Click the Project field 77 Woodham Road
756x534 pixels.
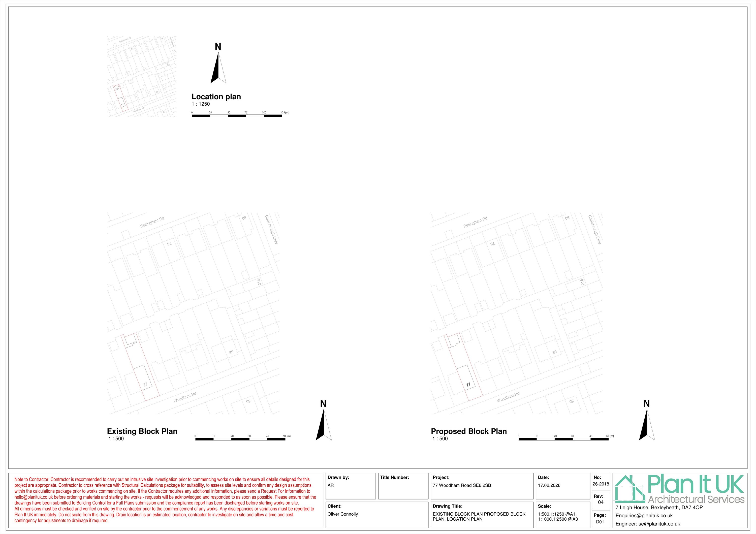(462, 485)
